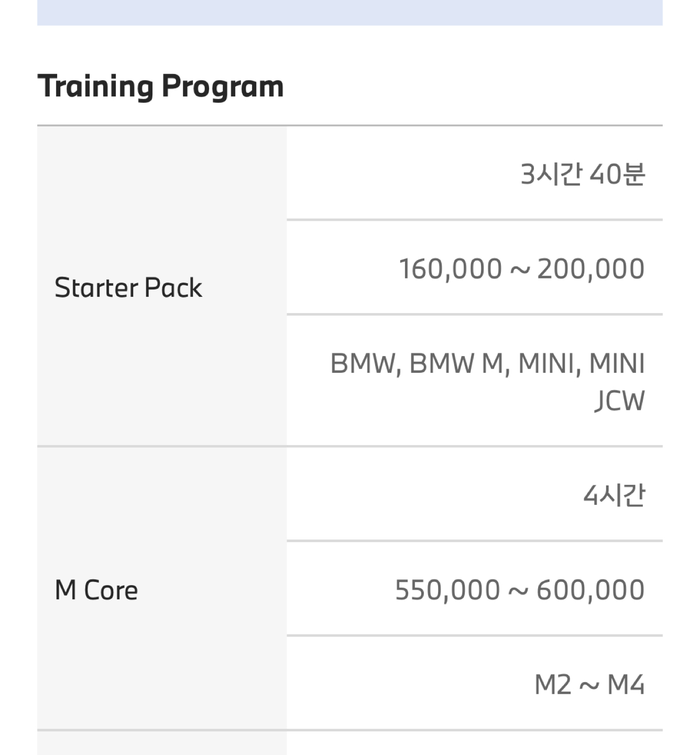Click the M4 model text
The width and height of the screenshot is (700, 755).
point(626,684)
